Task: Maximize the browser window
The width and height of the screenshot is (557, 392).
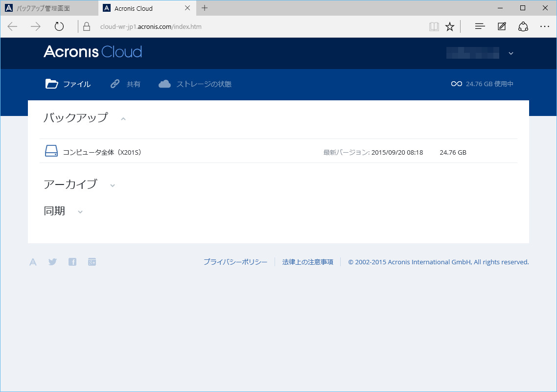Action: [523, 8]
